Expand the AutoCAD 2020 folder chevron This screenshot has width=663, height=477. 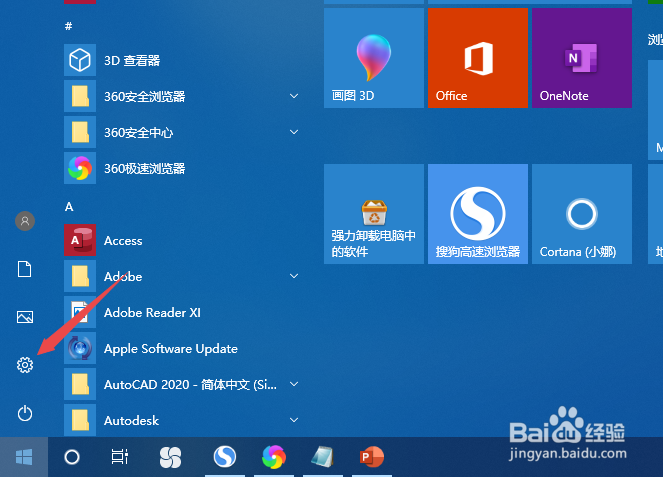[x=294, y=384]
